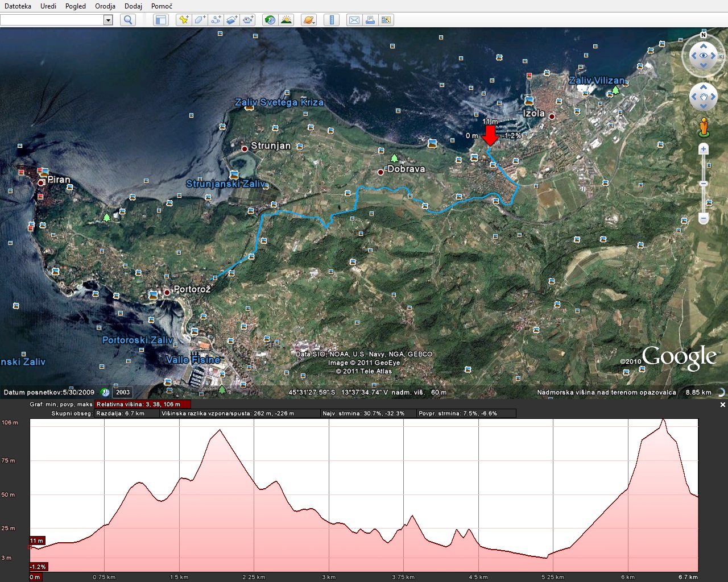Click the 2003 historical imagery button
The image size is (728, 582).
coord(123,392)
